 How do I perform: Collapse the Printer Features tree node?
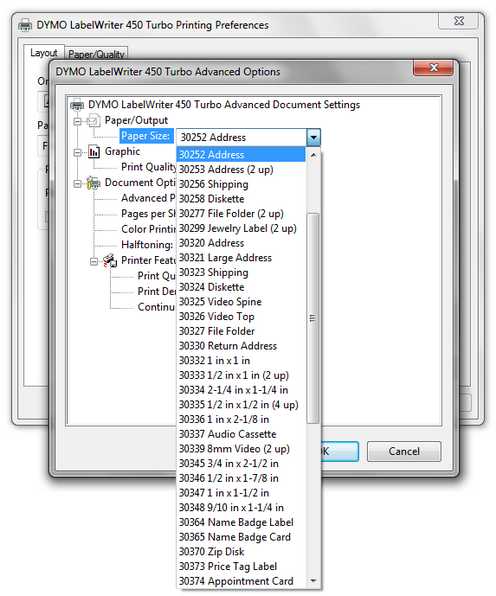coord(94,261)
